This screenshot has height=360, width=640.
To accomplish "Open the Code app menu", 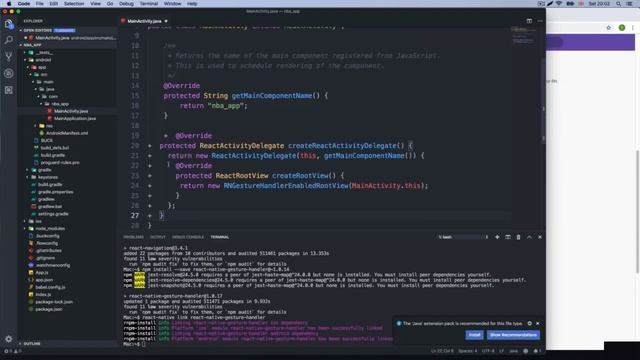I will 24,4.
